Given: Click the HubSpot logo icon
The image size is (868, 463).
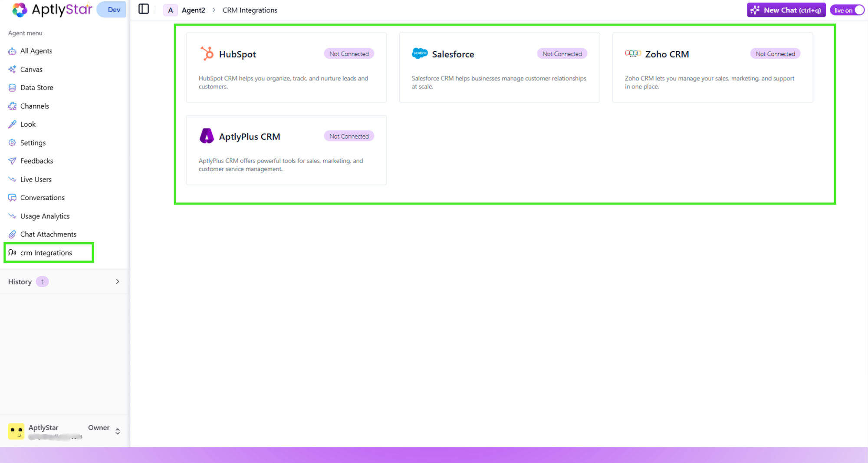Looking at the screenshot, I should [207, 53].
